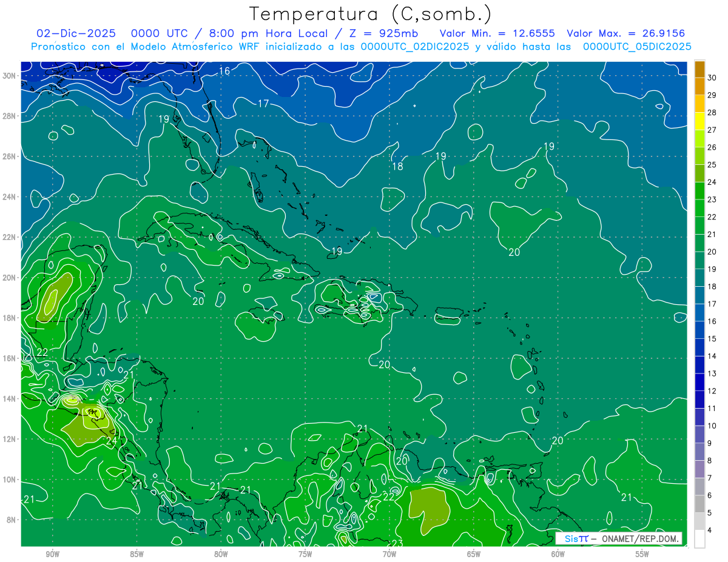Click the longitude axis label "85W"
728x562 pixels.
click(136, 554)
